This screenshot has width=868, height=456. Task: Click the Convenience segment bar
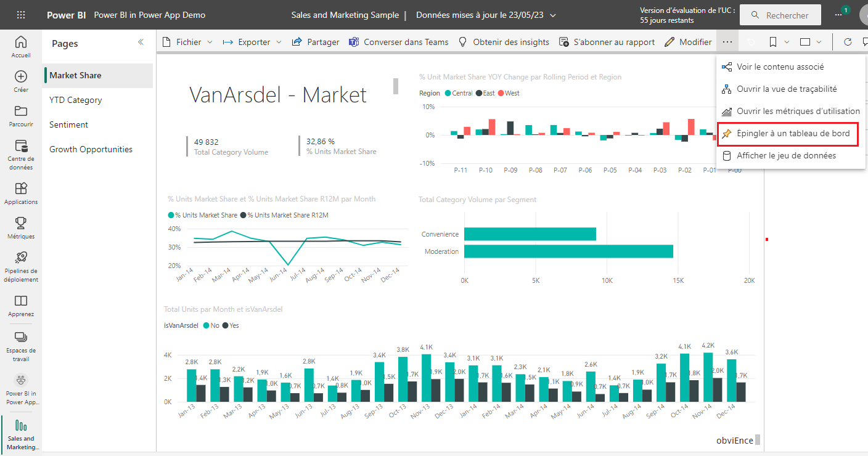(530, 234)
